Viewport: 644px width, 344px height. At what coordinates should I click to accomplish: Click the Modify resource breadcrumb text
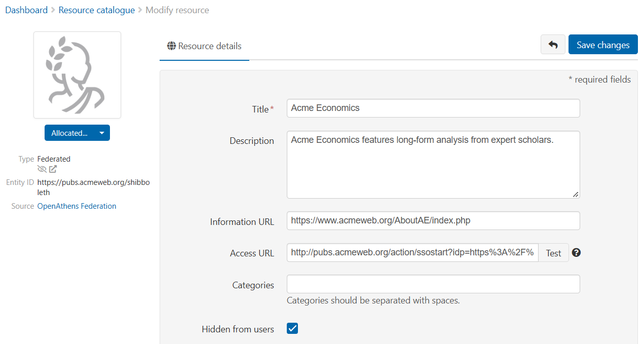tap(177, 10)
